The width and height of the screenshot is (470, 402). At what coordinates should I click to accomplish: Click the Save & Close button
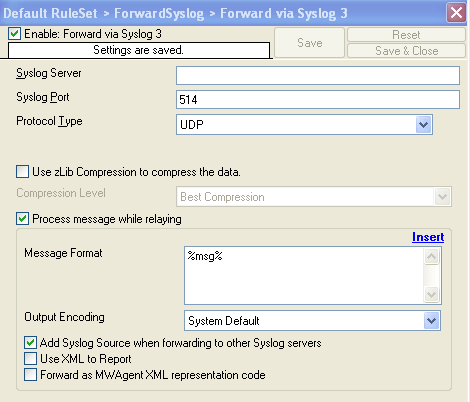[406, 51]
